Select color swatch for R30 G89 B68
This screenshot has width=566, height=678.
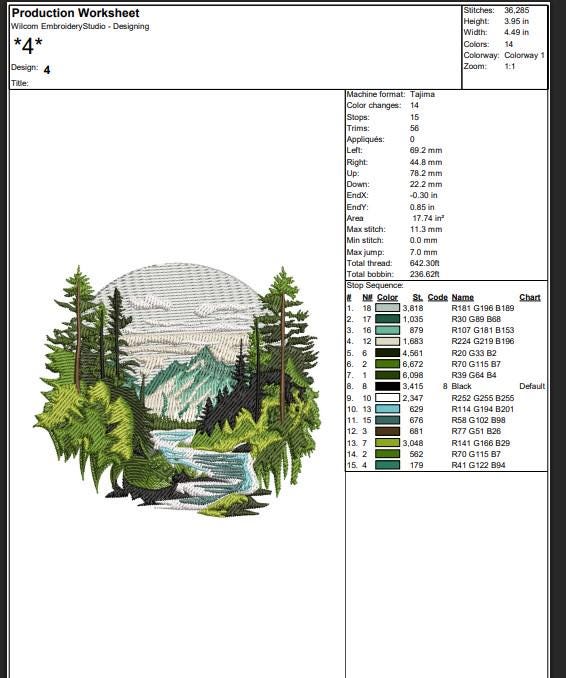[x=387, y=319]
